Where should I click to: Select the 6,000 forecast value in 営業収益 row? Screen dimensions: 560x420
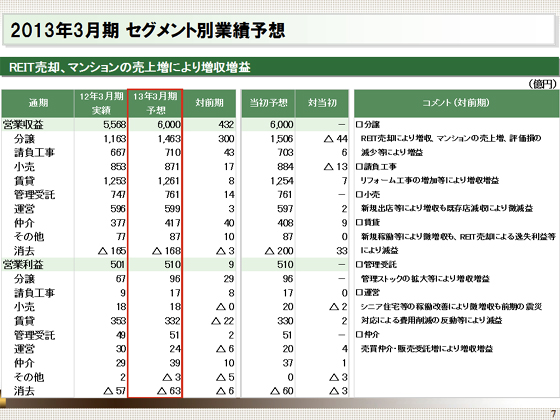(169, 125)
